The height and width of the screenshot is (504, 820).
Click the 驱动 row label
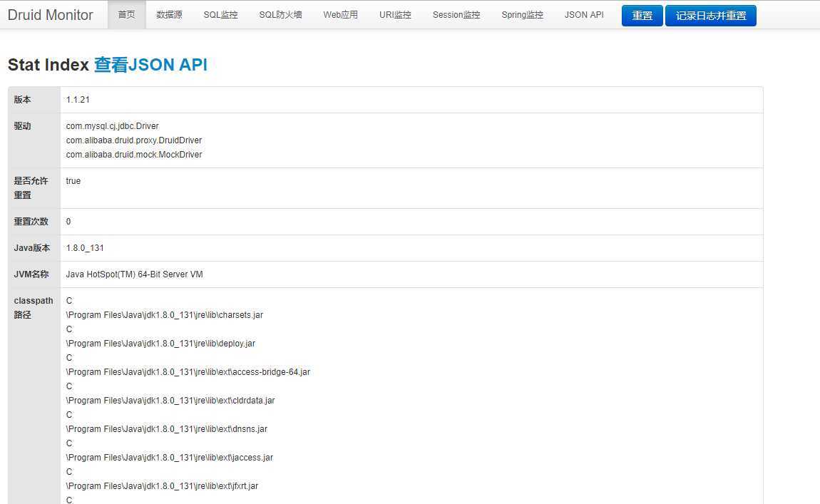[x=23, y=126]
